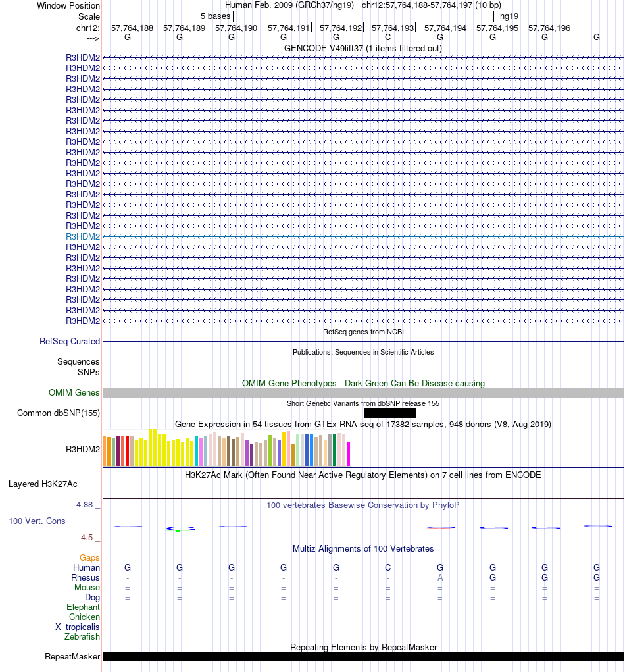Click the A base in Rhesus row
The height and width of the screenshot is (672, 625).
tap(440, 578)
